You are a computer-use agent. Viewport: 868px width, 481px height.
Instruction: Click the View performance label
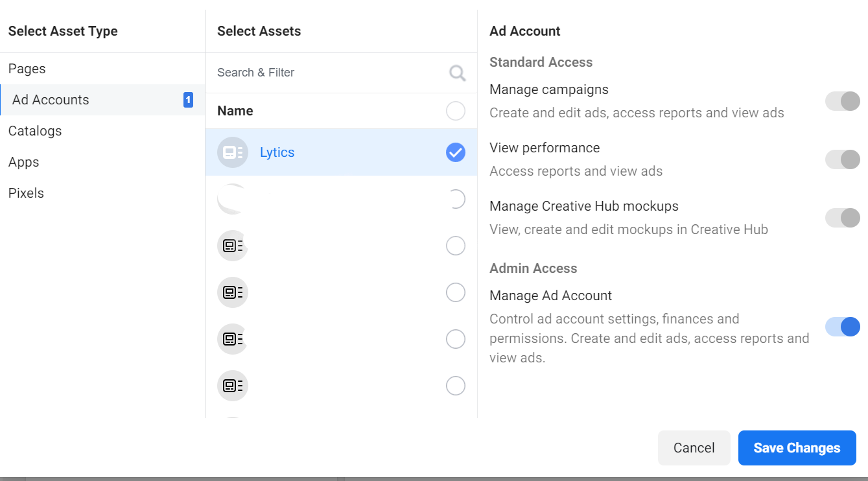click(545, 148)
